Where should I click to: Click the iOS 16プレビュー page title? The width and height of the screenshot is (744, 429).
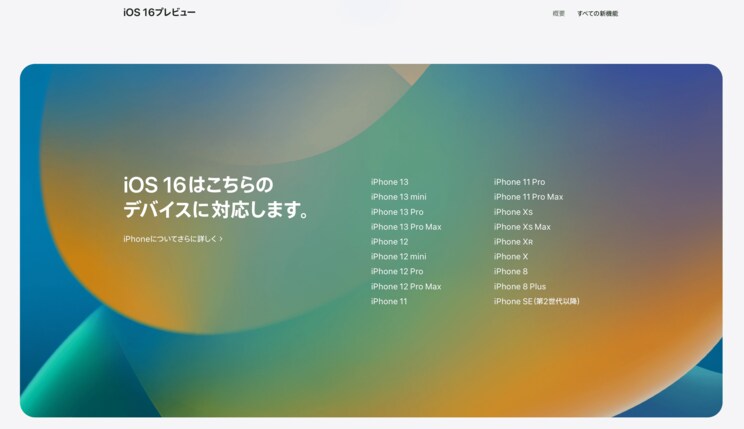[x=159, y=13]
